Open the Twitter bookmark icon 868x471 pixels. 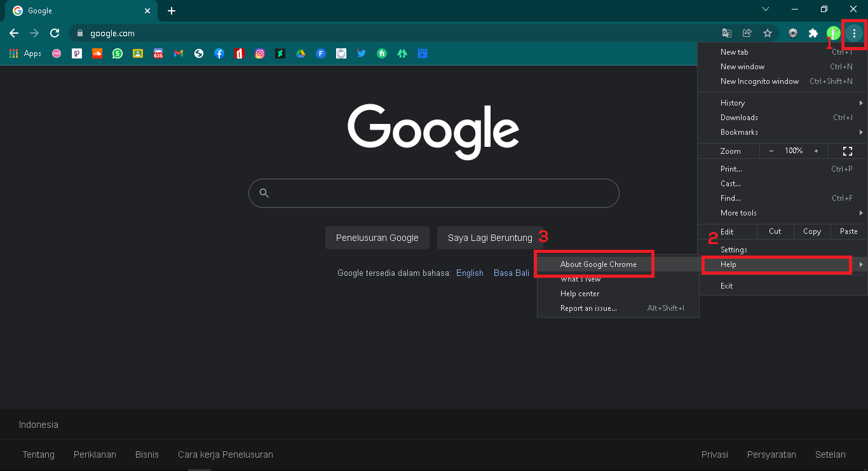pos(362,54)
